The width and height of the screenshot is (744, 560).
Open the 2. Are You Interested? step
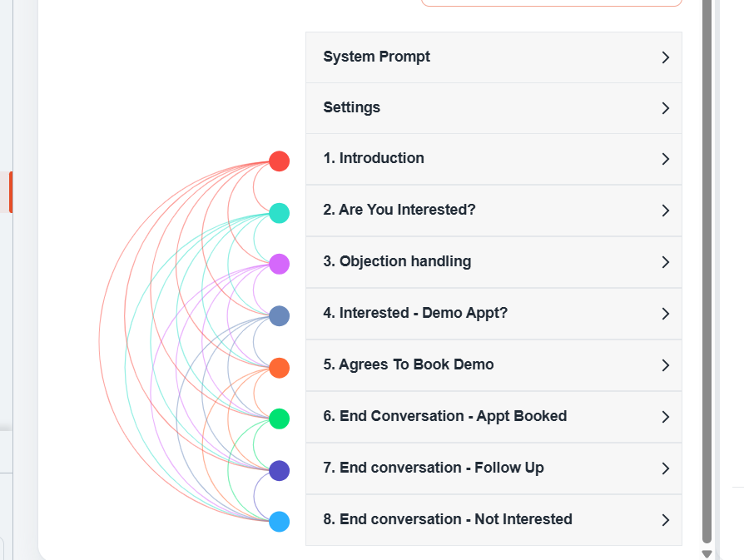(494, 211)
